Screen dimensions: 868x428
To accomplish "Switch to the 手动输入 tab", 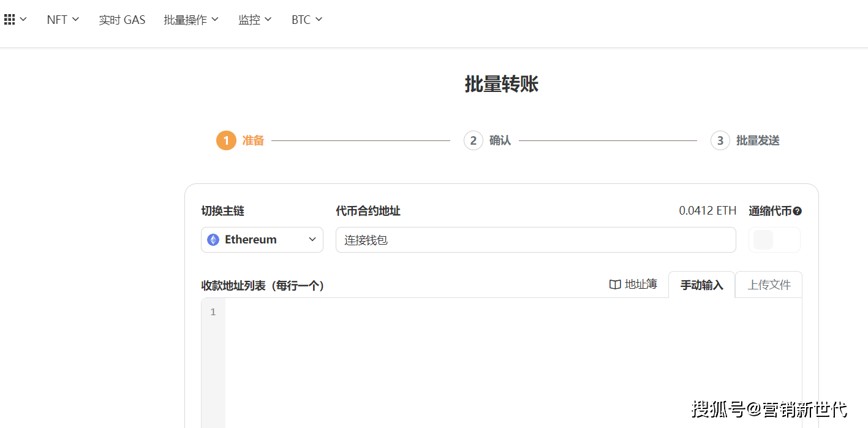I will tap(702, 285).
